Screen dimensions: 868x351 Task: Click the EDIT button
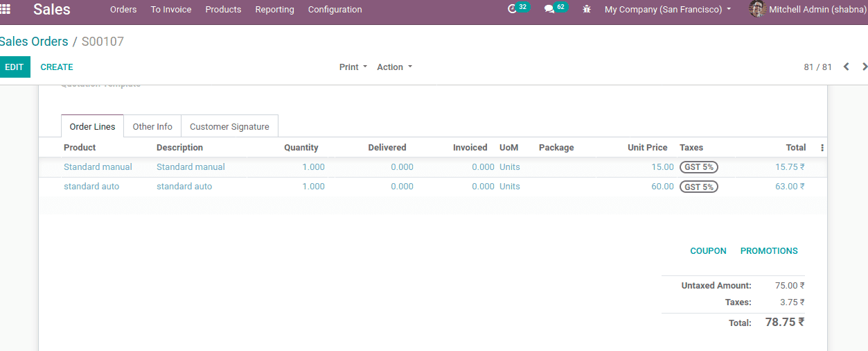point(15,67)
